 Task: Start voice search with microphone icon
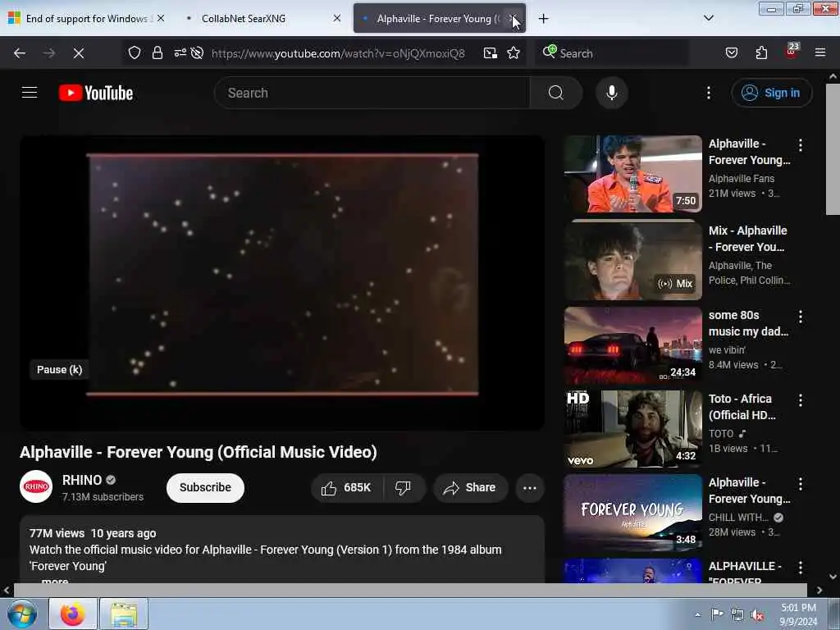[x=611, y=93]
